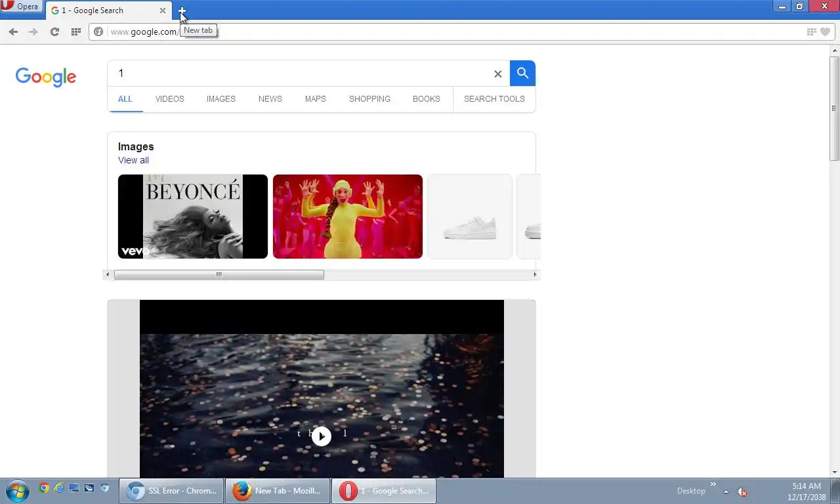Click the 'Images' heading text
This screenshot has width=840, height=504.
(136, 147)
